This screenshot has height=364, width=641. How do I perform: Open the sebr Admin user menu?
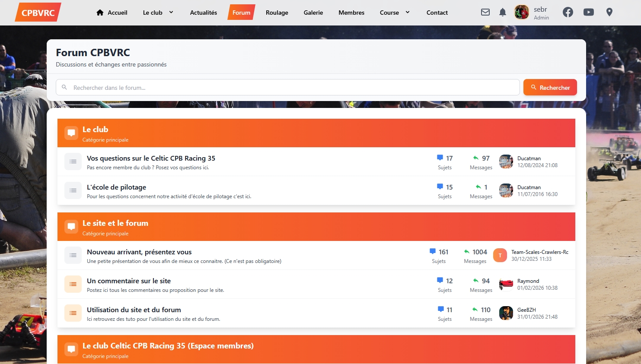[532, 13]
